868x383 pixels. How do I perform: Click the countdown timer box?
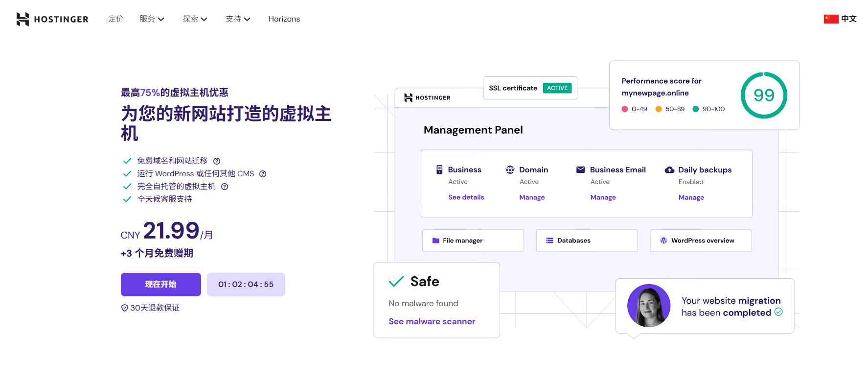[x=246, y=285]
